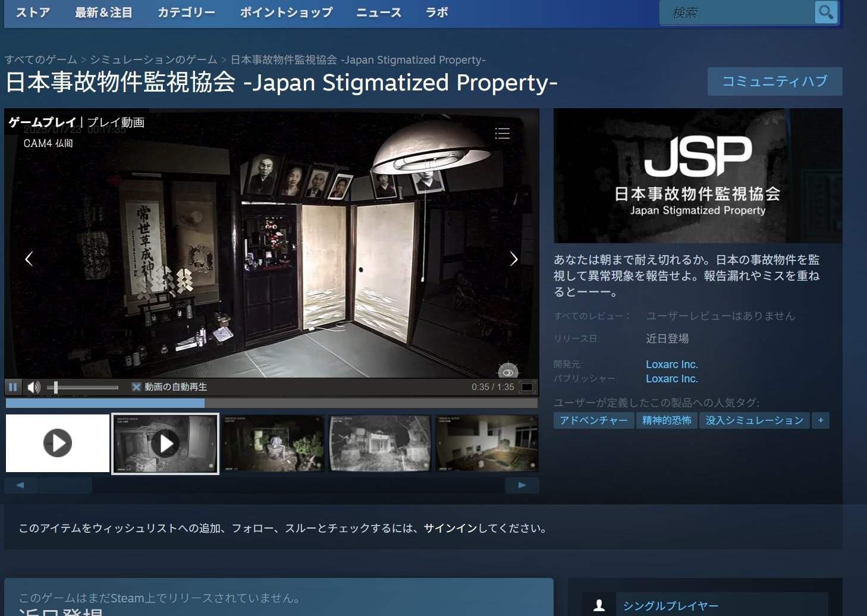Go to next media with right chevron
Viewport: 867px width, 616px height.
(x=514, y=259)
